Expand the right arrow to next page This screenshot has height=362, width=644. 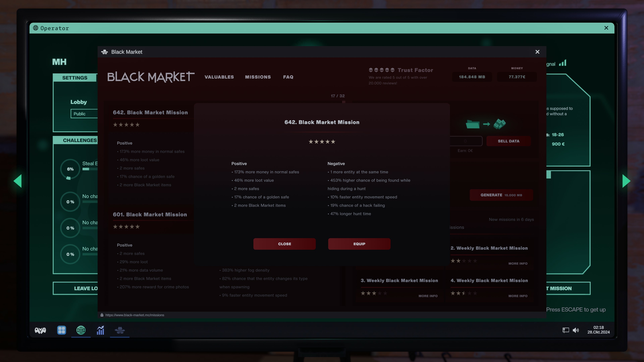[x=626, y=181]
